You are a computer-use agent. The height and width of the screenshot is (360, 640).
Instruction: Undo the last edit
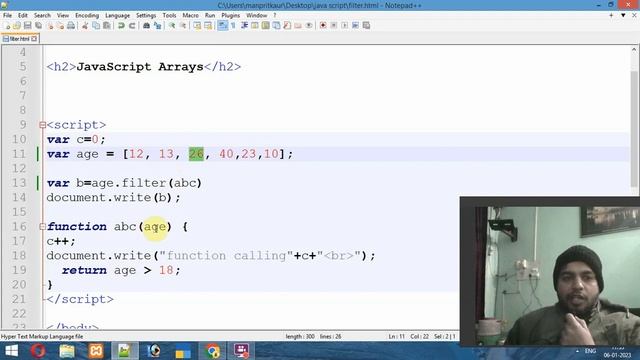pyautogui.click(x=121, y=25)
